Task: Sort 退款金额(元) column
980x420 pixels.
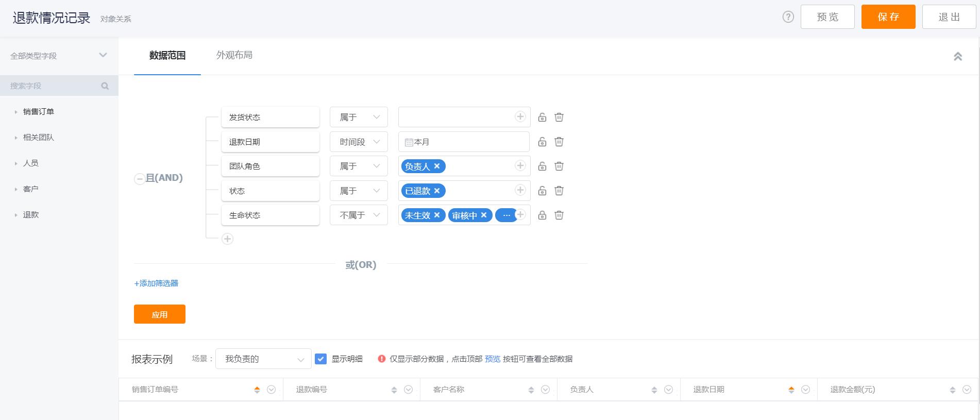Action: click(953, 390)
